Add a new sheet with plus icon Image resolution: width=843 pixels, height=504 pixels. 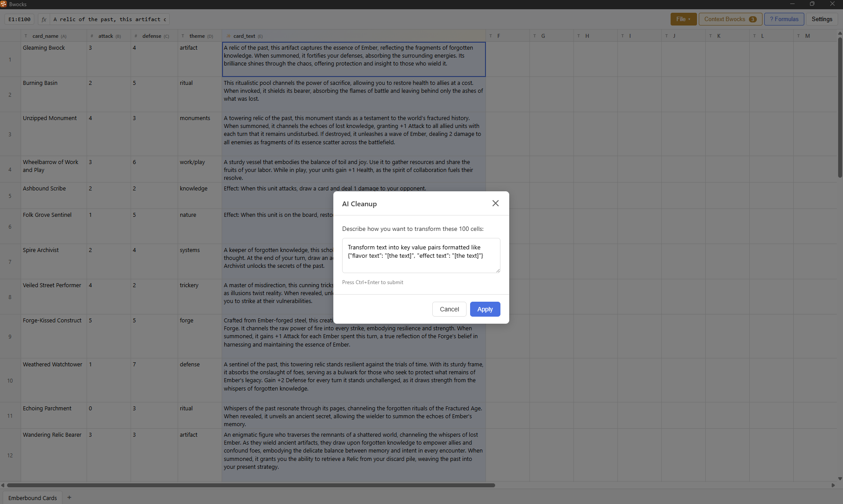(x=69, y=497)
